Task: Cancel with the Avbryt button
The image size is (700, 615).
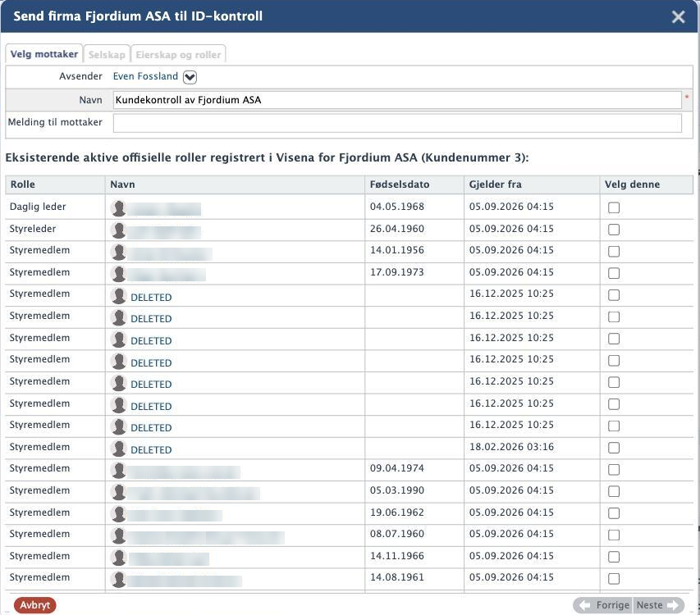Action: pos(34,605)
